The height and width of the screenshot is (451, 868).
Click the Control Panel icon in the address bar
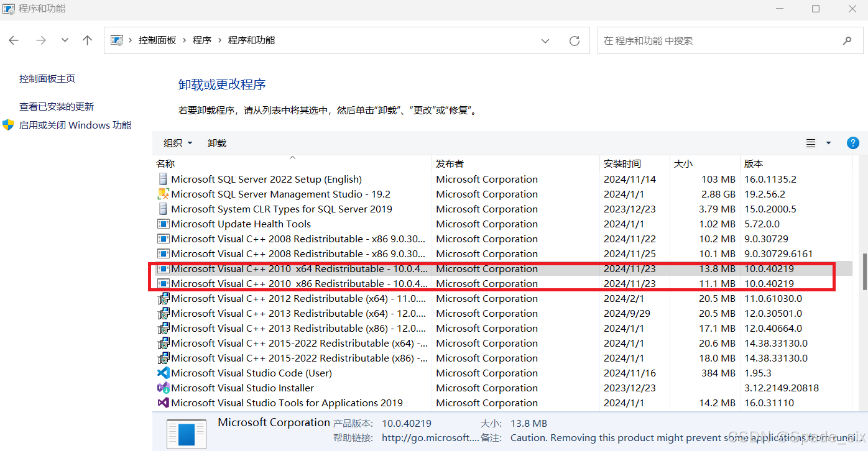coord(116,40)
